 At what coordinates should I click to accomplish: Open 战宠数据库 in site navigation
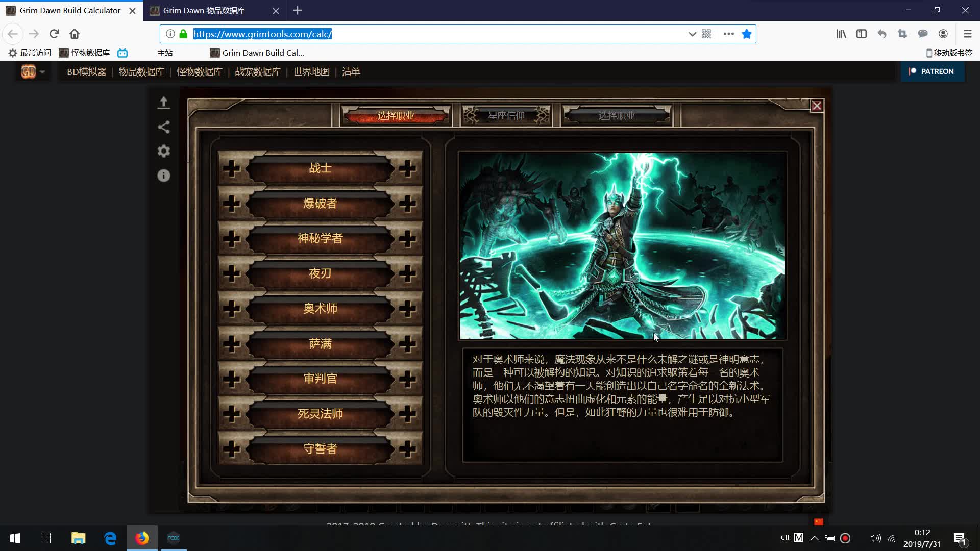258,72
